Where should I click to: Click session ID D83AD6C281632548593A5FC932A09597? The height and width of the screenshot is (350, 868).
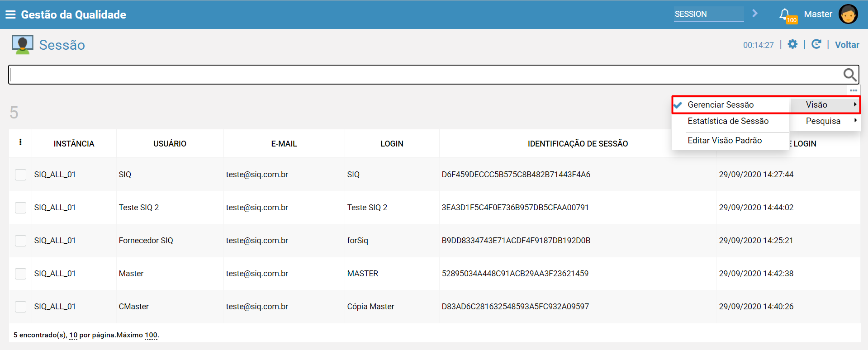(x=515, y=307)
